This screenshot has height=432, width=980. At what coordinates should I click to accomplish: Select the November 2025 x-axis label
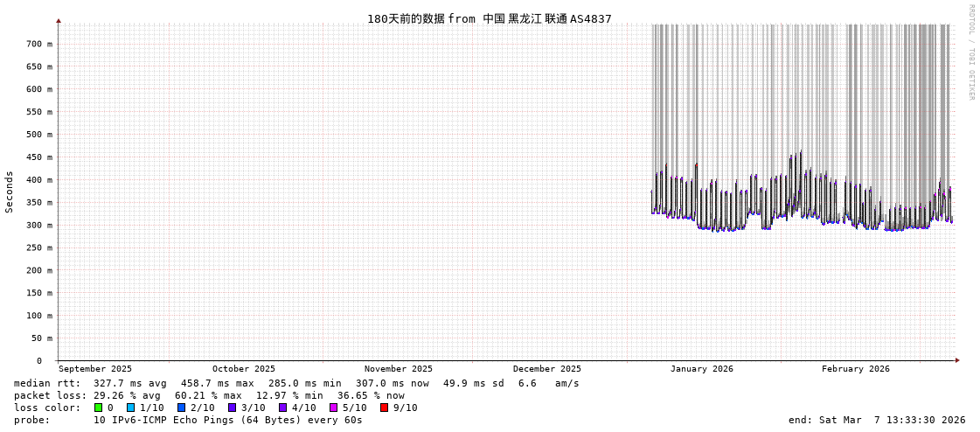[x=398, y=369]
